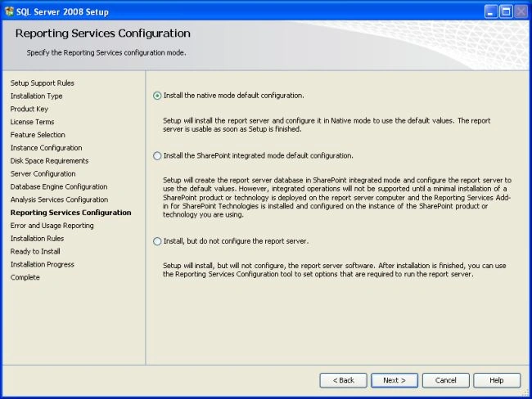Click 'Database Engine Configuration' step in sidebar
This screenshot has width=532, height=399.
coord(59,186)
